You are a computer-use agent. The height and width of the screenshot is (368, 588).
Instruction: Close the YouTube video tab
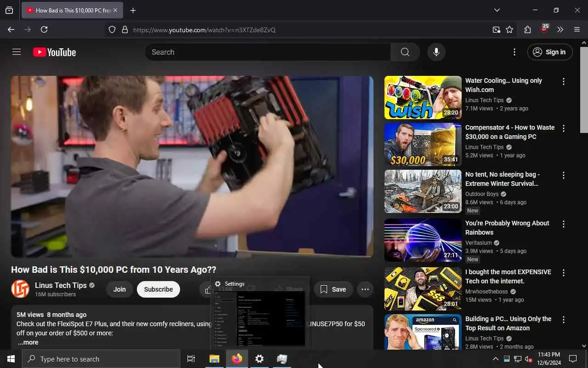click(x=115, y=10)
